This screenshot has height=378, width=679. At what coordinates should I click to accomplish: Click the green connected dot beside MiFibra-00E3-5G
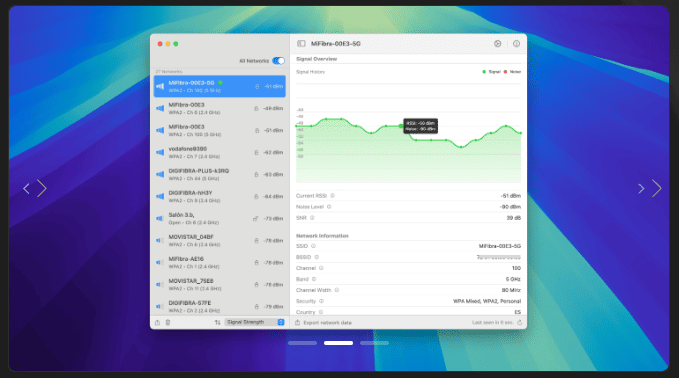click(220, 83)
